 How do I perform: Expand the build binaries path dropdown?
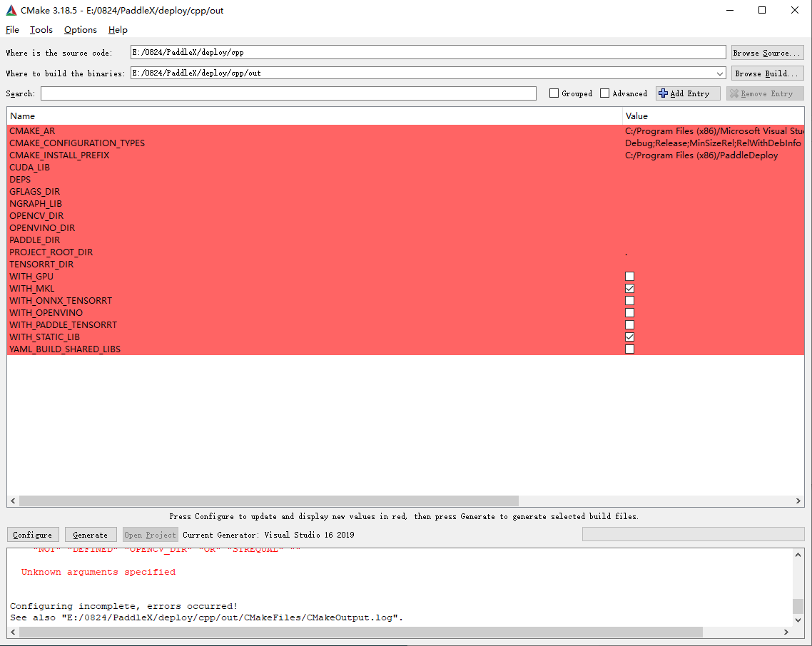click(720, 73)
